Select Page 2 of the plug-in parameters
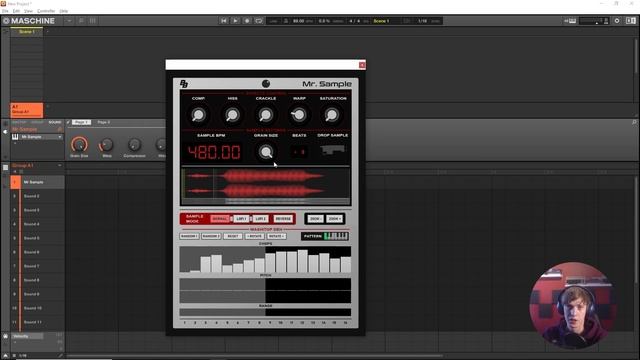 pos(104,122)
